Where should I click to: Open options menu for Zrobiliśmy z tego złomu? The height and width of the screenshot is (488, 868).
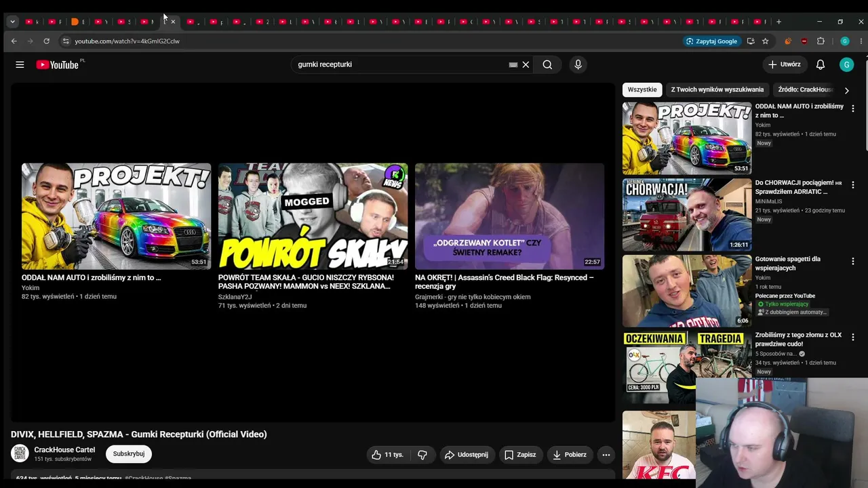click(853, 337)
